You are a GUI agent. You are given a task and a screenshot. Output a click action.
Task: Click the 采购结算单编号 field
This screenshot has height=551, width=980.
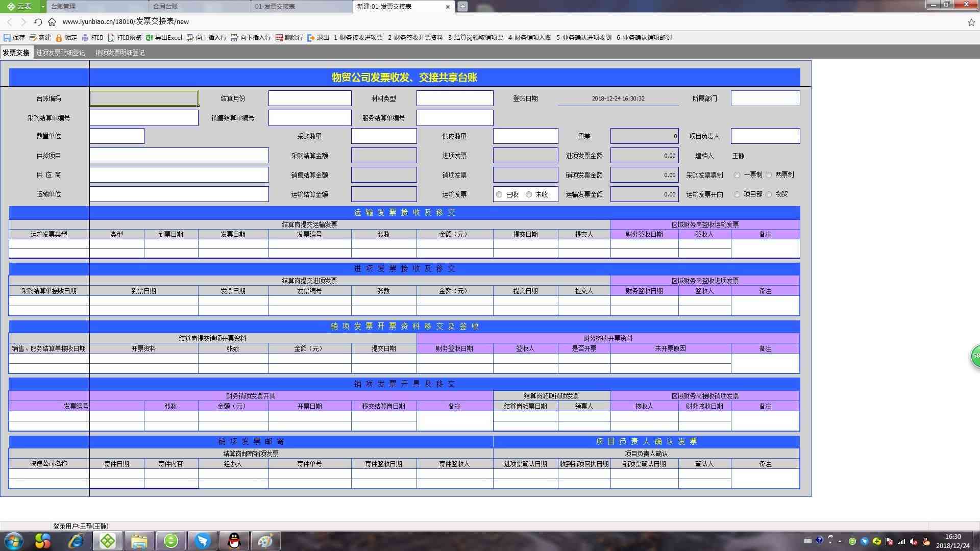[x=144, y=118]
